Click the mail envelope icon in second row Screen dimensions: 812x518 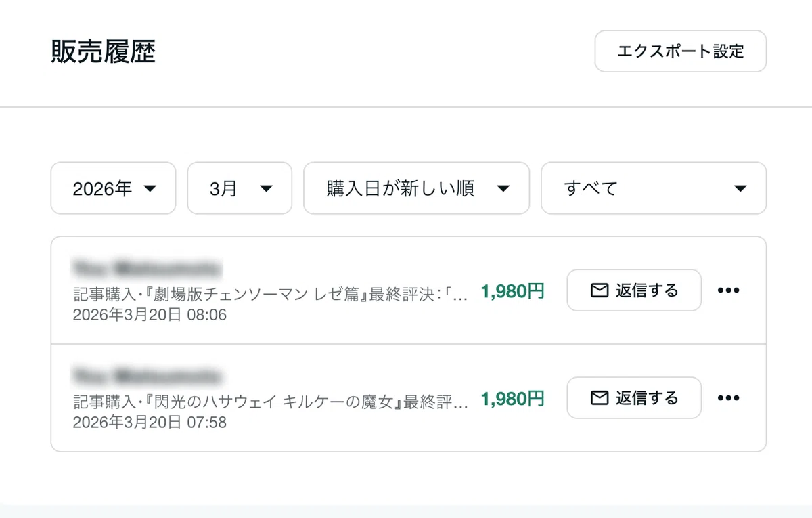[x=600, y=397]
